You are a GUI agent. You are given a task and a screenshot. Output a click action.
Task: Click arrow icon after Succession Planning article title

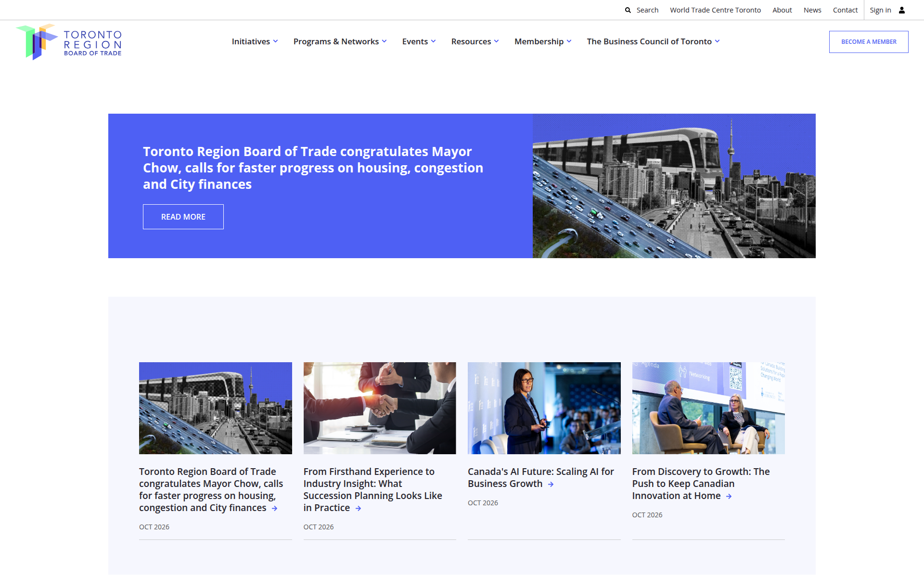pos(358,509)
